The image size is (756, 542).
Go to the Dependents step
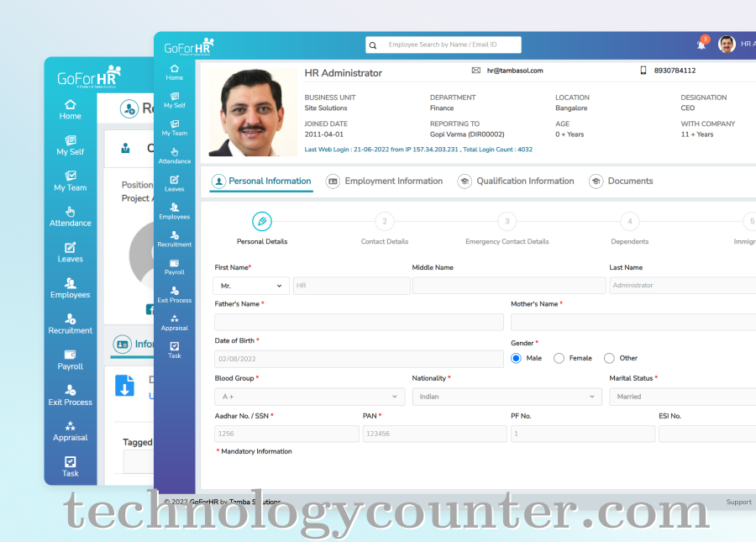click(630, 229)
